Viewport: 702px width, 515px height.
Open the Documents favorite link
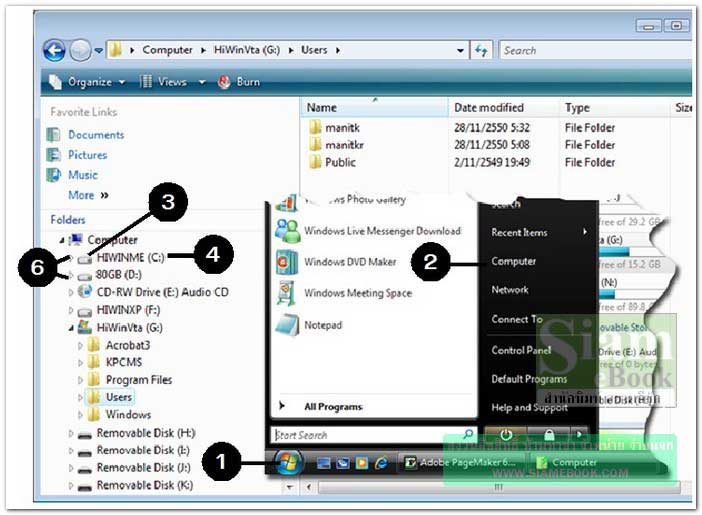pos(96,135)
